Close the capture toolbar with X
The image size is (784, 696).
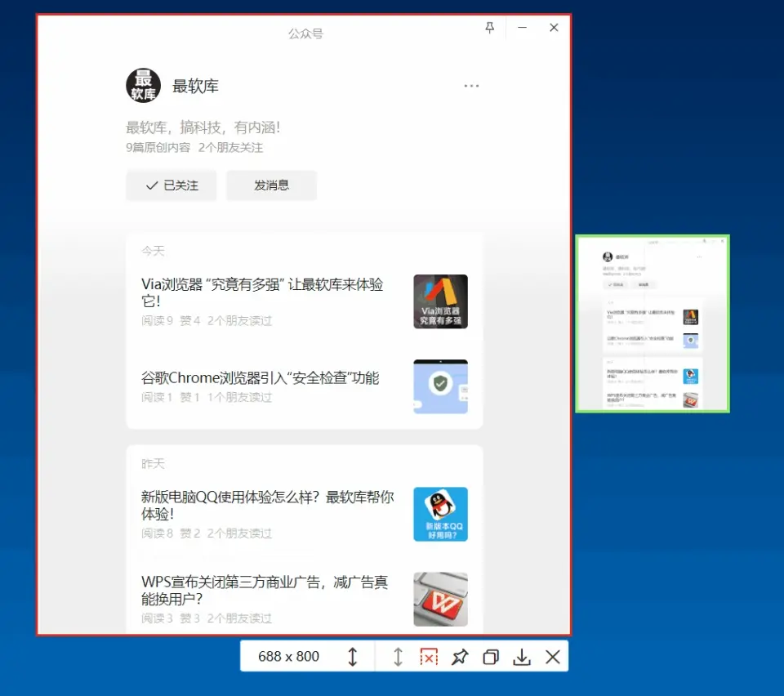click(x=553, y=657)
